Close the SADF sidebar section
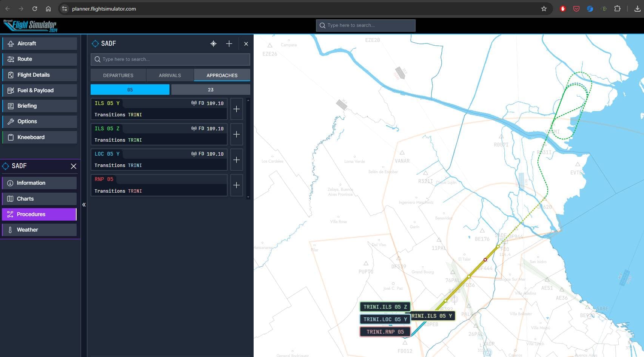 (74, 166)
